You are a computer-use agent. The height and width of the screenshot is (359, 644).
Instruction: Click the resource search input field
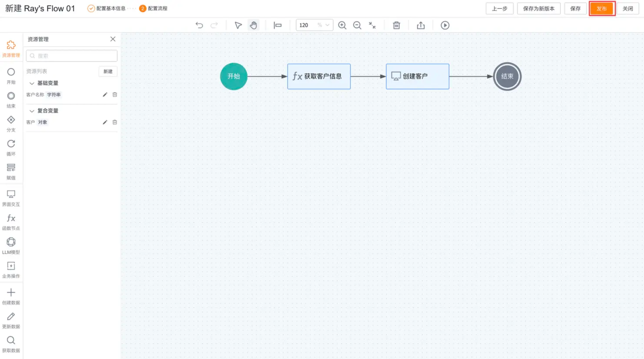72,56
